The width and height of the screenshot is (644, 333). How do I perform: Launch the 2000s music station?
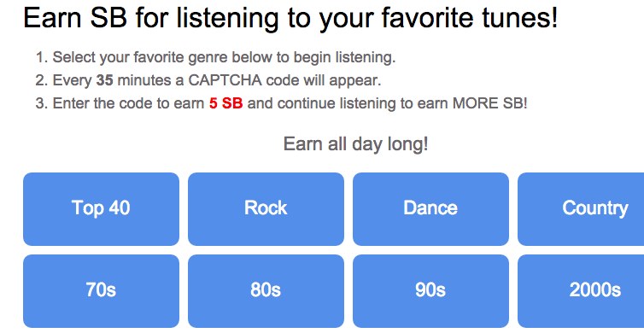coord(581,291)
